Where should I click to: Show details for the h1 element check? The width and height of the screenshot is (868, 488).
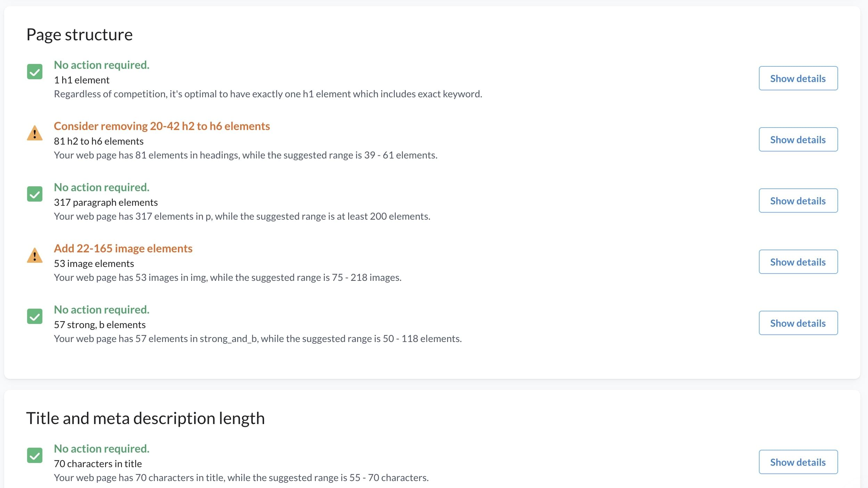798,78
